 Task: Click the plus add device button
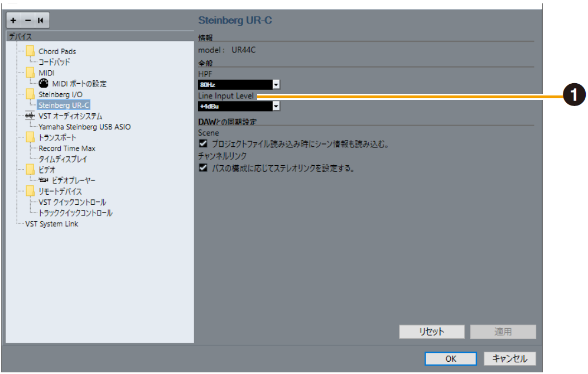[13, 20]
